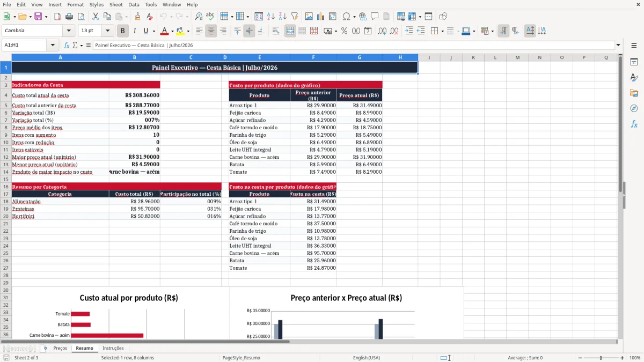This screenshot has height=362, width=644.
Task: Click the Cut scissors icon
Action: [96, 17]
